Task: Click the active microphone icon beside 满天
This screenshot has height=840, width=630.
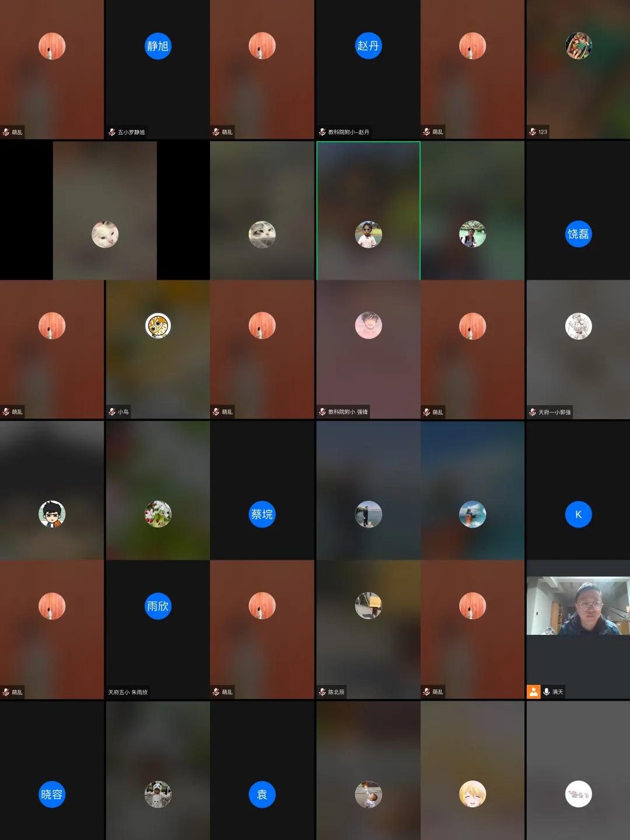Action: [x=547, y=692]
